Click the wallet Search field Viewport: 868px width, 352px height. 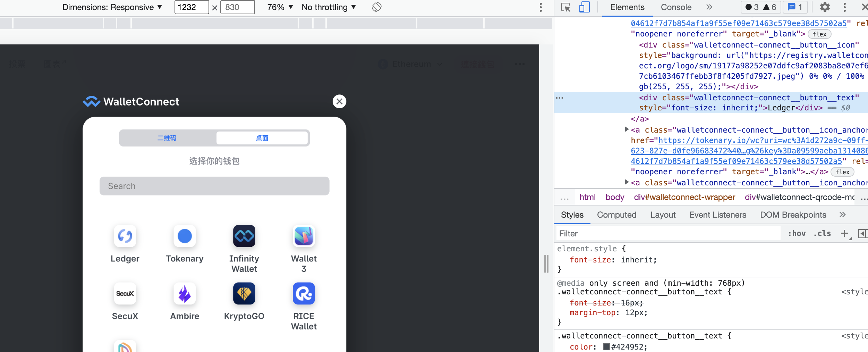214,186
